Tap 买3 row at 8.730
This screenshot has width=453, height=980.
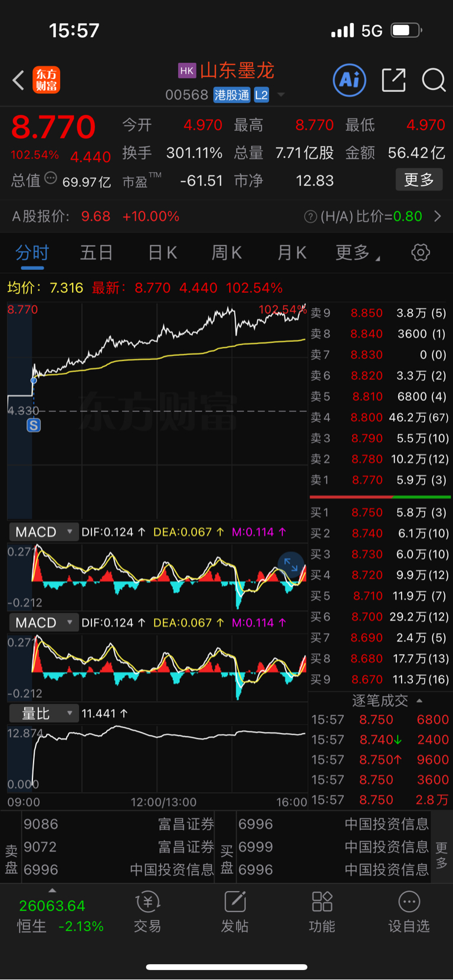tap(379, 555)
